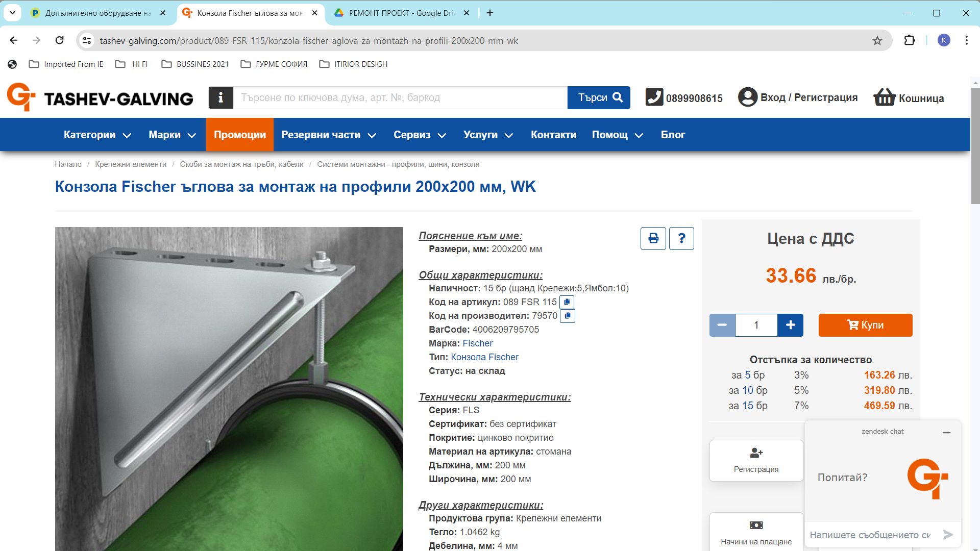Copy the manufacturer code 79570
This screenshot has height=551, width=980.
tap(567, 316)
